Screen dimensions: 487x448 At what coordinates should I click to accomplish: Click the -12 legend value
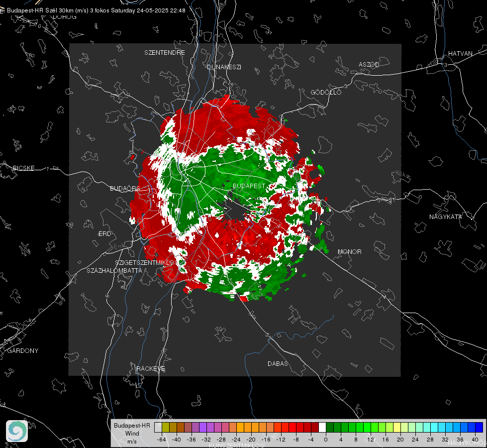coord(281,440)
